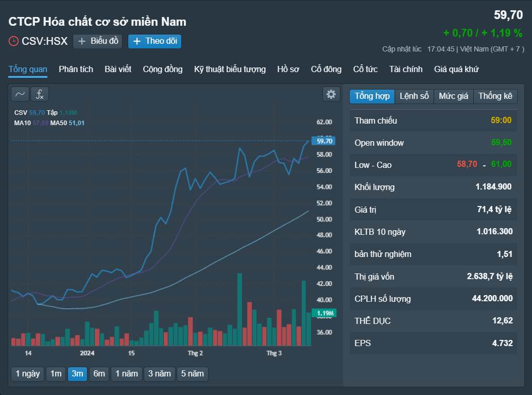
Task: Open the fx indicators function icon
Action: point(40,94)
